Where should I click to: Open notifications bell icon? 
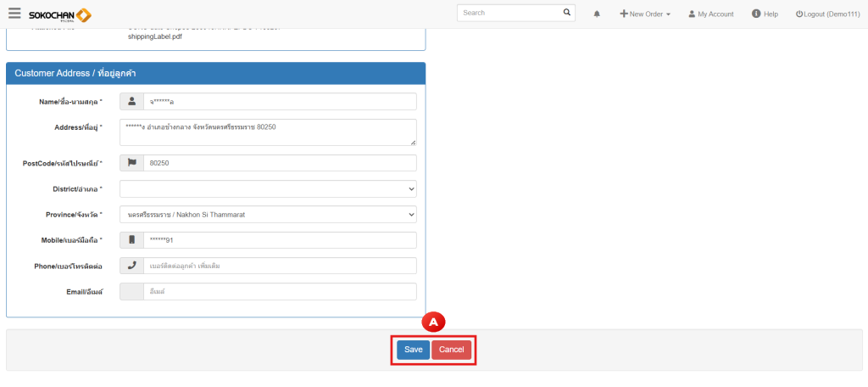coord(597,14)
